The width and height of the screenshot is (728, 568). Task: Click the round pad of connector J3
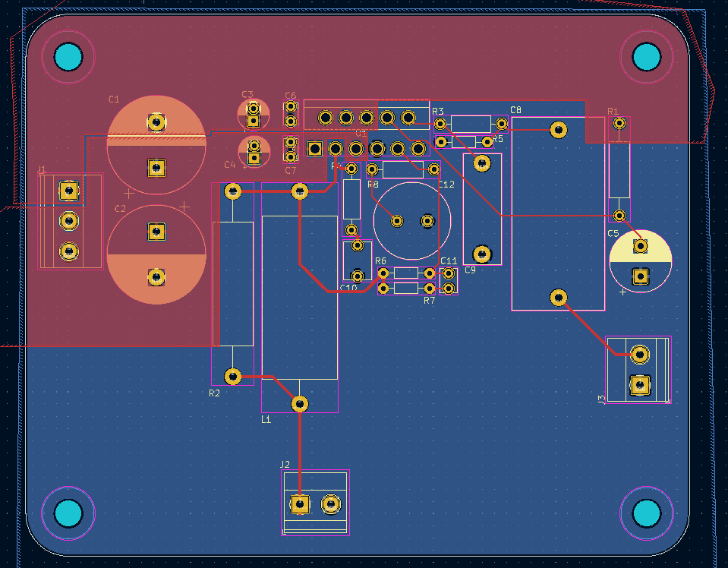[x=640, y=355]
